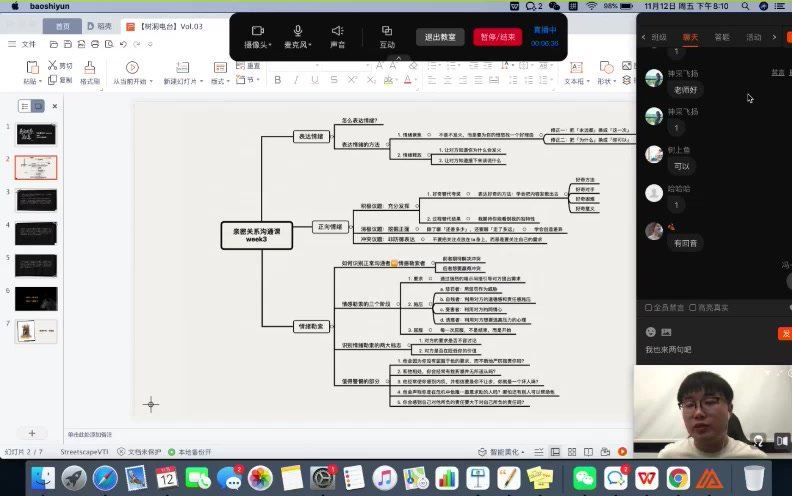Switch to the 答题 tab
This screenshot has height=496, width=792.
722,37
